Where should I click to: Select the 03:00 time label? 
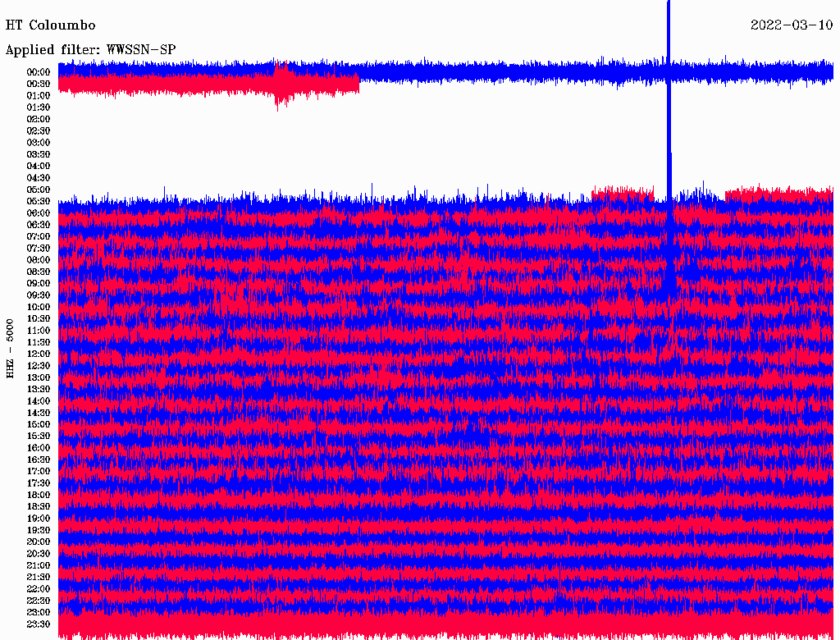[x=39, y=143]
